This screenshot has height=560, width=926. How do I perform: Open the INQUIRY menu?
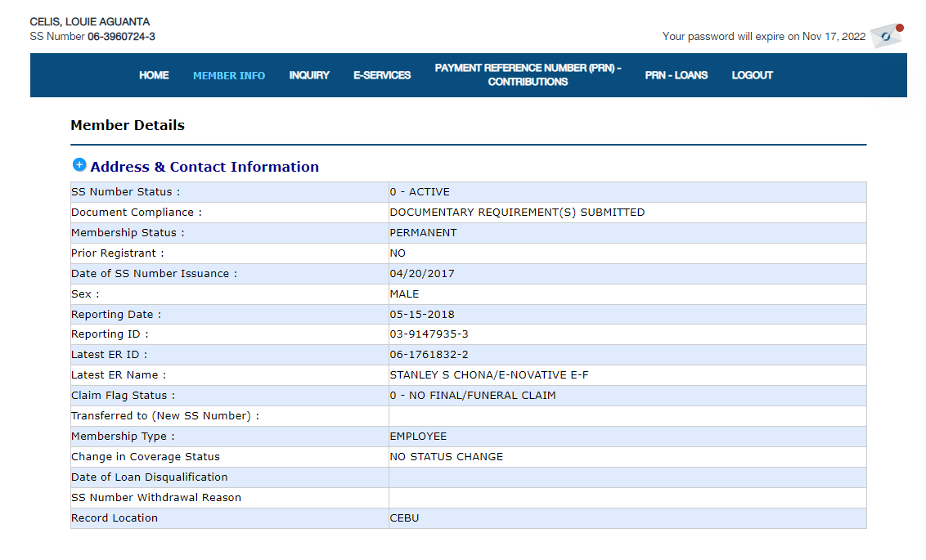309,75
